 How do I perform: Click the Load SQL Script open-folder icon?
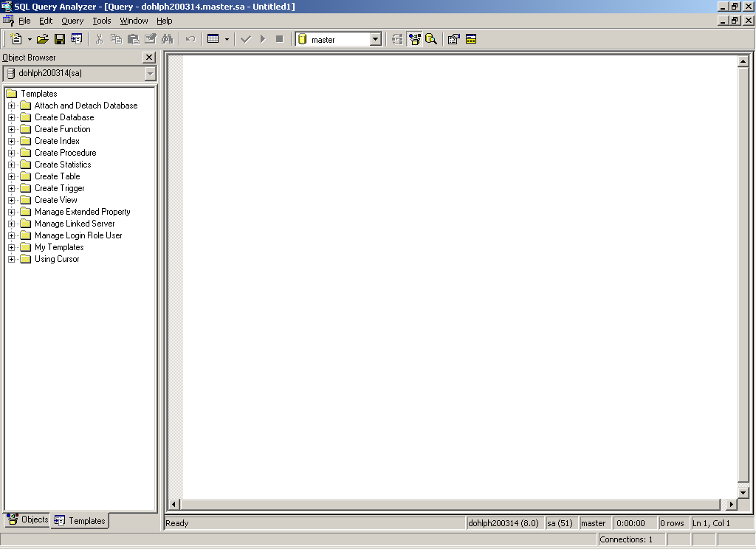(42, 39)
